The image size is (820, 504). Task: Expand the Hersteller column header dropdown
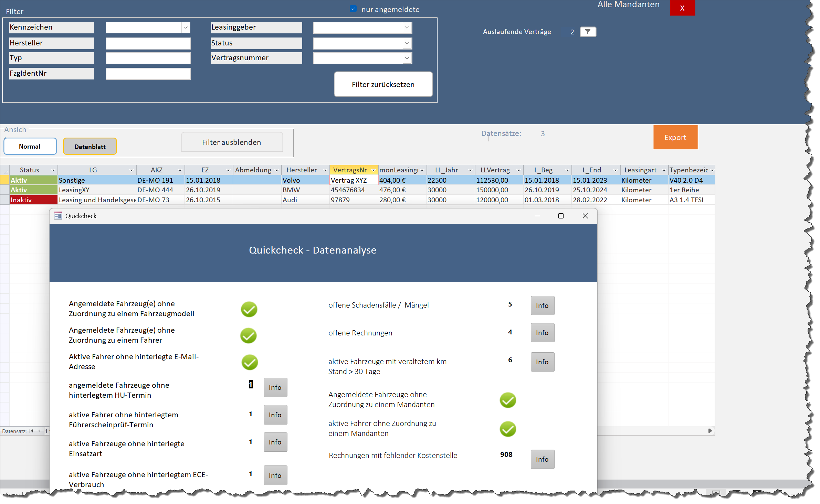click(x=325, y=170)
